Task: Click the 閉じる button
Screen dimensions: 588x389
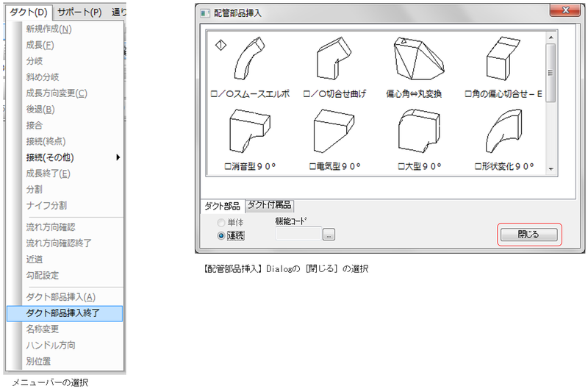Action: [528, 235]
